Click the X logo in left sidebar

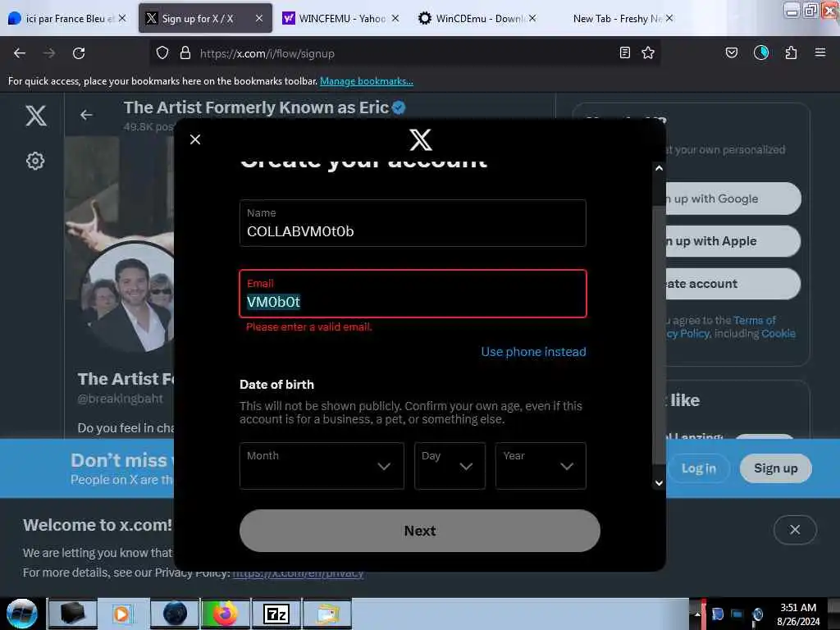click(36, 115)
